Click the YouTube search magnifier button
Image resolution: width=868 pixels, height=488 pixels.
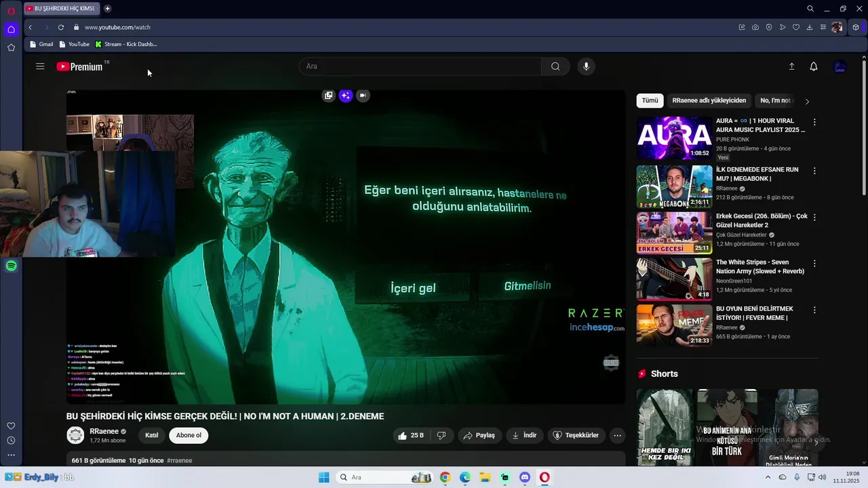(x=555, y=66)
